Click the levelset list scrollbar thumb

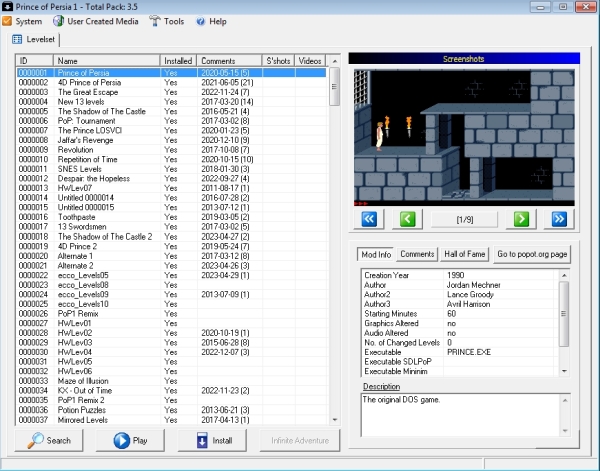335,86
